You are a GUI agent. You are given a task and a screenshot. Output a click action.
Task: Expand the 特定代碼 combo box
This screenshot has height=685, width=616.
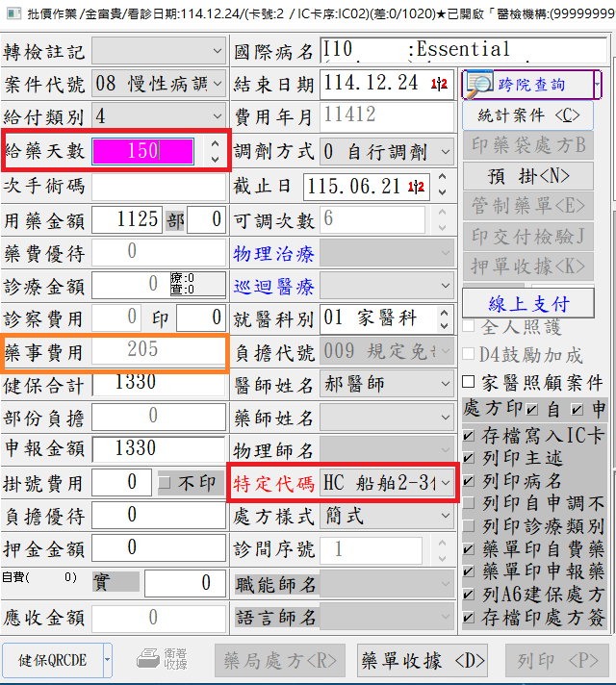point(445,484)
